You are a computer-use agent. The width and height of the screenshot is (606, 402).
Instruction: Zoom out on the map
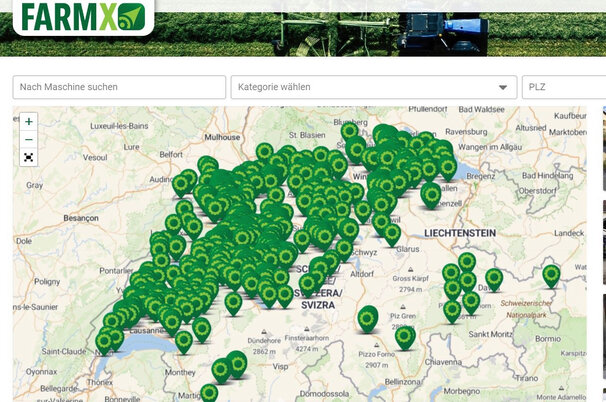tap(28, 139)
